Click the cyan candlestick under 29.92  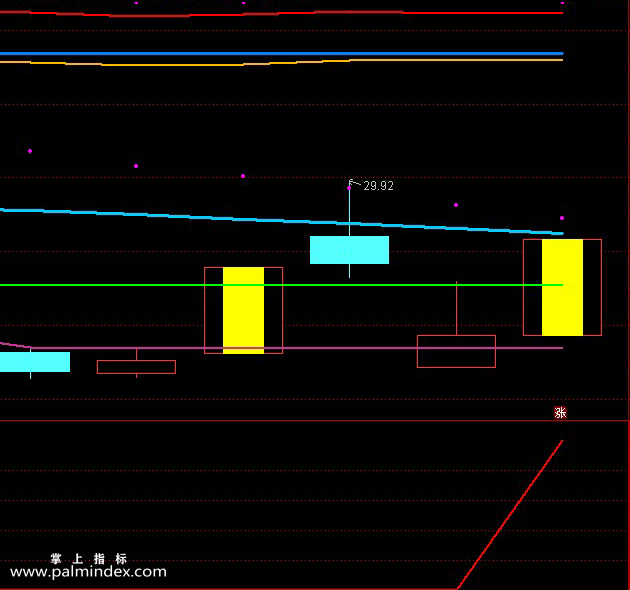point(349,250)
